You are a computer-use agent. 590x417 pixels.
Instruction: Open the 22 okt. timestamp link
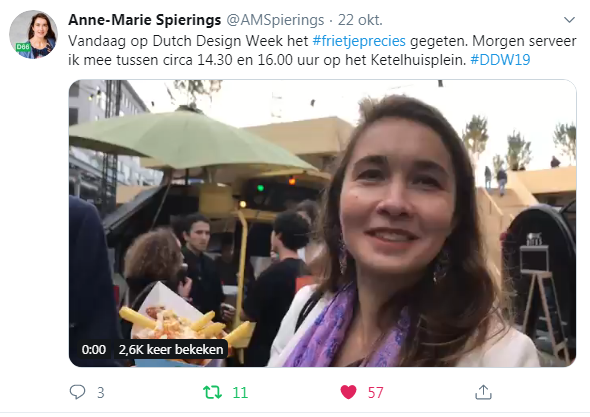[360, 20]
